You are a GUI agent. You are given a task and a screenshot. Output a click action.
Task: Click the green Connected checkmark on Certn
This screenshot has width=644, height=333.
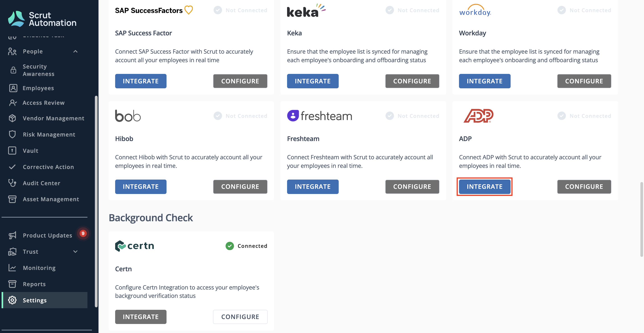tap(229, 246)
